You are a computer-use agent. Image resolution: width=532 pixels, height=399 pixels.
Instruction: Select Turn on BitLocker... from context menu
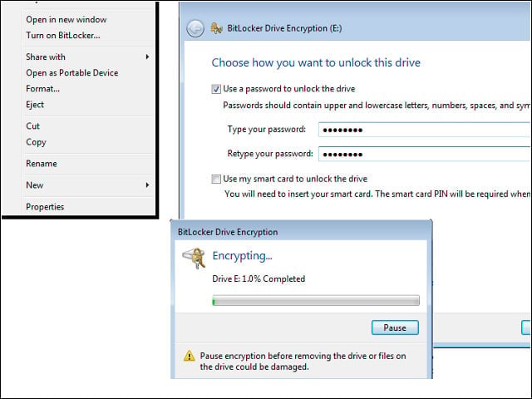pyautogui.click(x=63, y=35)
